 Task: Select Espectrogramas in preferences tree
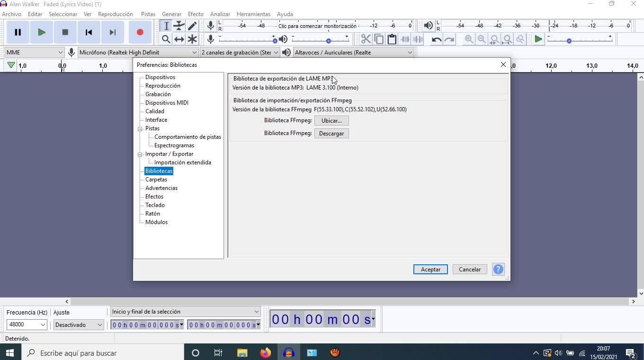point(174,145)
